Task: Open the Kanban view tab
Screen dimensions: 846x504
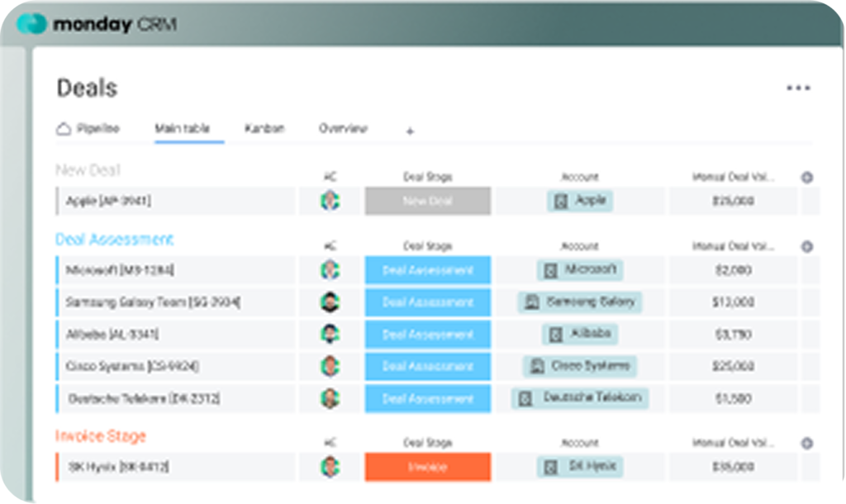Action: tap(264, 128)
